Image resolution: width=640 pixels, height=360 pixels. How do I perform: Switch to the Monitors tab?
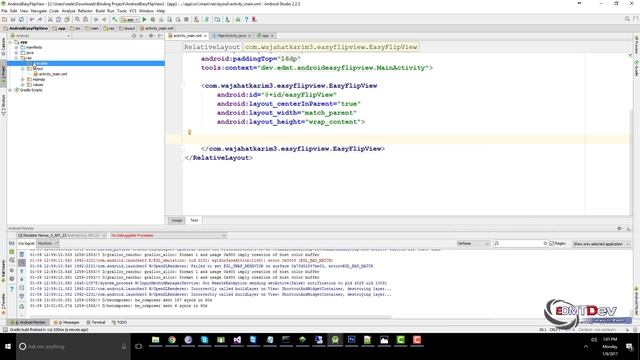(47, 244)
